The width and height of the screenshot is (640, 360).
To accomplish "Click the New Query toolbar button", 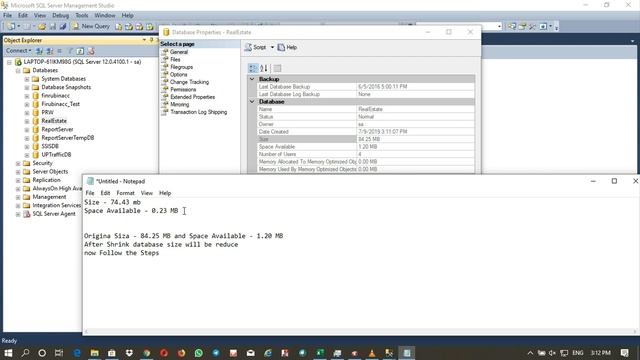I will pos(91,26).
